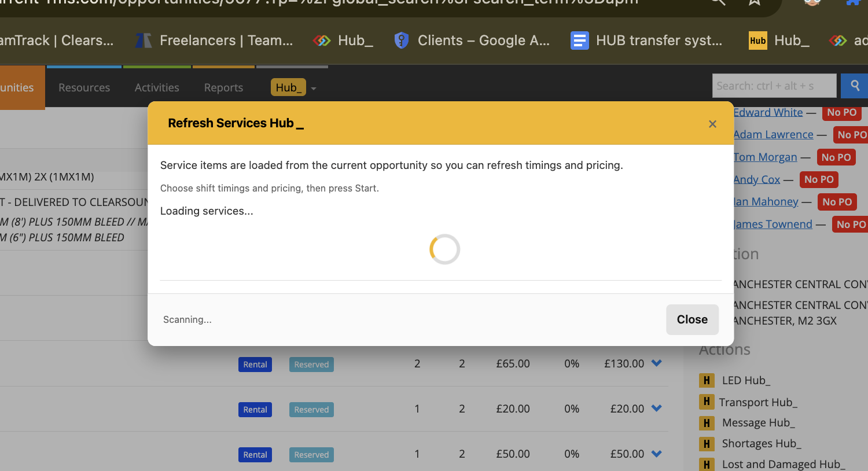Screen dimensions: 868x471
Task: Open LED Hub_ action
Action: [x=746, y=380]
